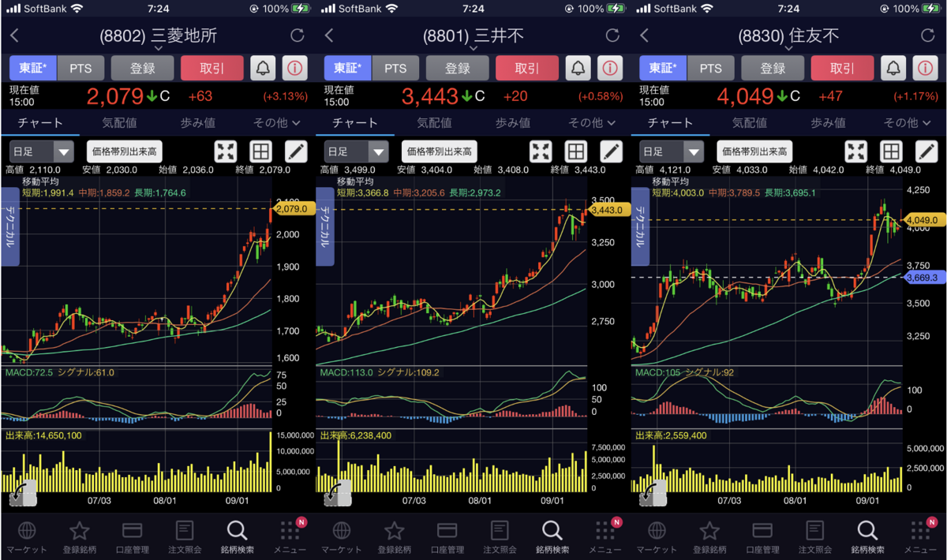947x560 pixels.
Task: Tap the 3,443.0 current price label
Action: [607, 210]
